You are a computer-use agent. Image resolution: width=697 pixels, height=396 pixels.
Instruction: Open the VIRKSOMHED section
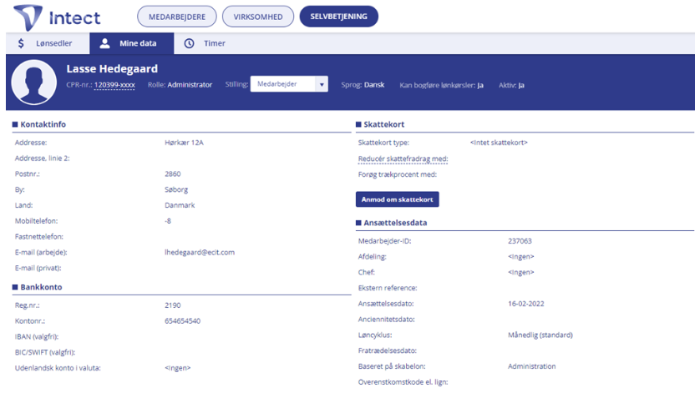tap(258, 16)
